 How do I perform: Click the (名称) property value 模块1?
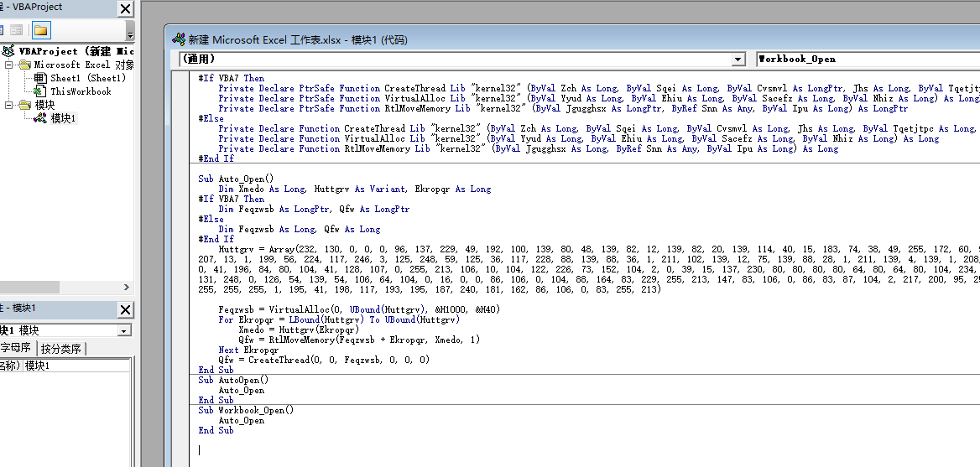coord(77,366)
